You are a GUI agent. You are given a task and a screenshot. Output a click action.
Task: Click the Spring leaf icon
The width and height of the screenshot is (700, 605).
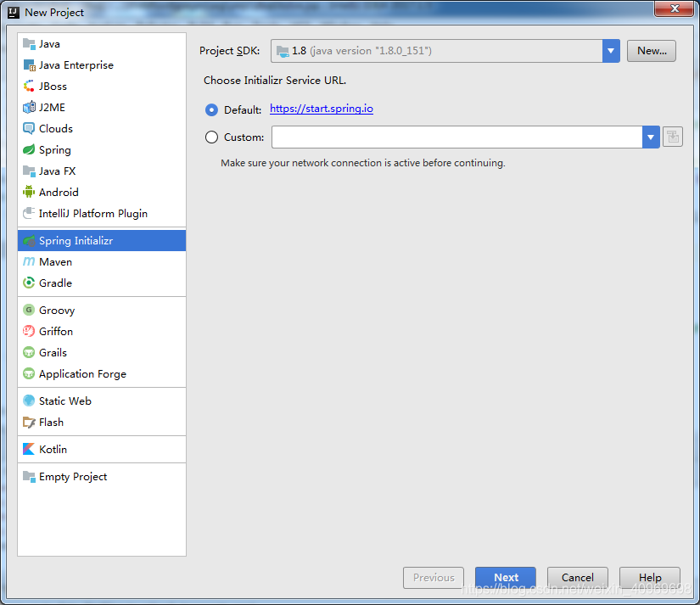[x=29, y=149]
